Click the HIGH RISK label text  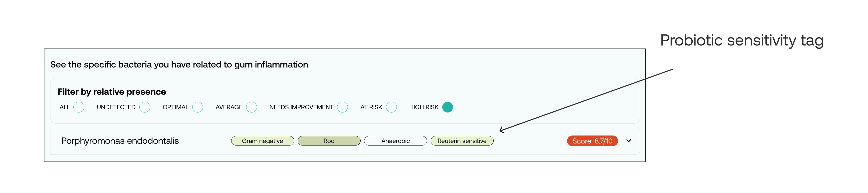pos(424,107)
